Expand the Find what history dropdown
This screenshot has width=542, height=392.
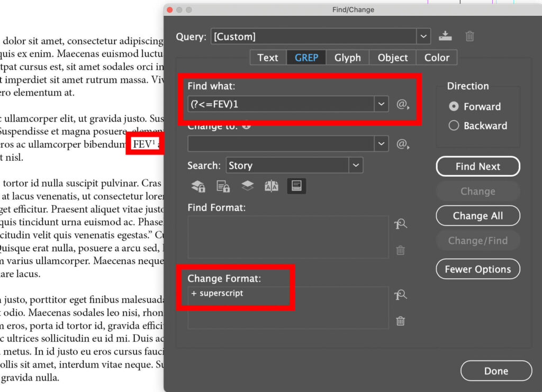coord(382,104)
